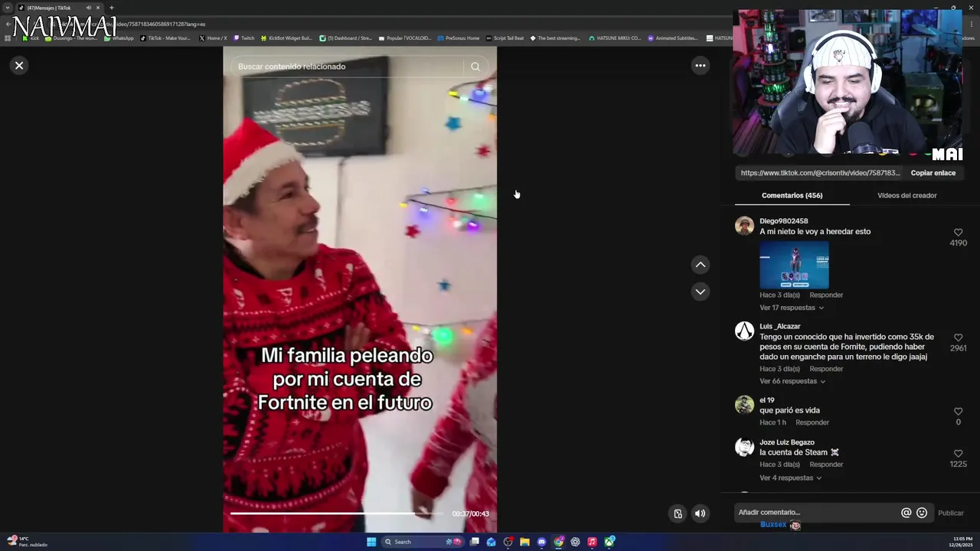Image resolution: width=980 pixels, height=551 pixels.
Task: Select the video URL link text
Action: point(820,173)
